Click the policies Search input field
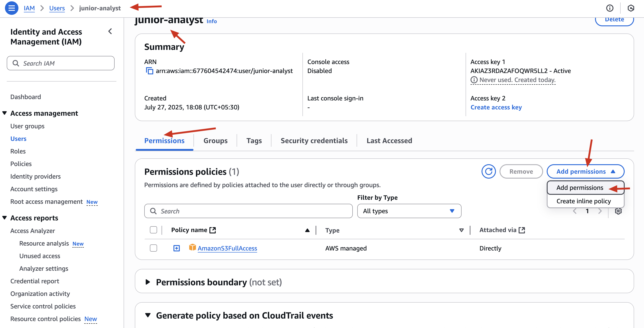The height and width of the screenshot is (328, 644). click(x=248, y=211)
